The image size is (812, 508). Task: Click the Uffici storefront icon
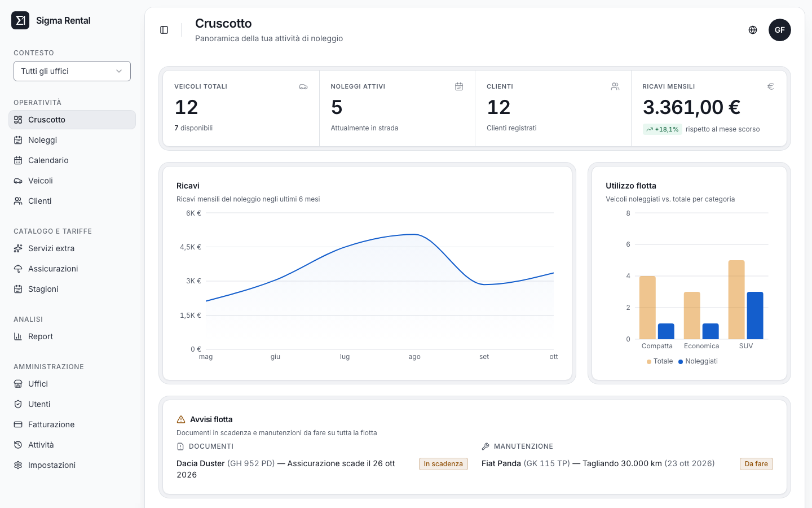pyautogui.click(x=18, y=384)
